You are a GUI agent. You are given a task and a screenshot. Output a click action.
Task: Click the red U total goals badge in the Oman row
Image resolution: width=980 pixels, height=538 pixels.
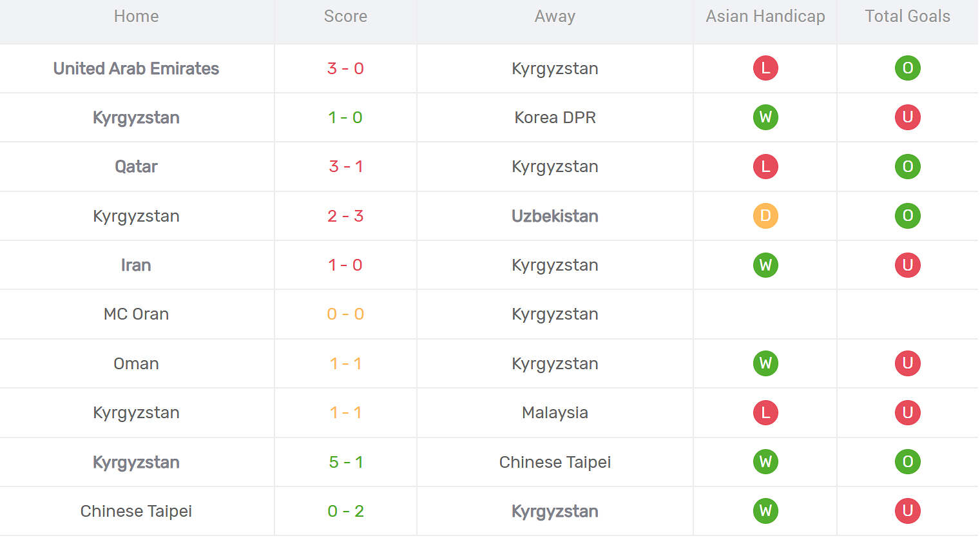907,363
